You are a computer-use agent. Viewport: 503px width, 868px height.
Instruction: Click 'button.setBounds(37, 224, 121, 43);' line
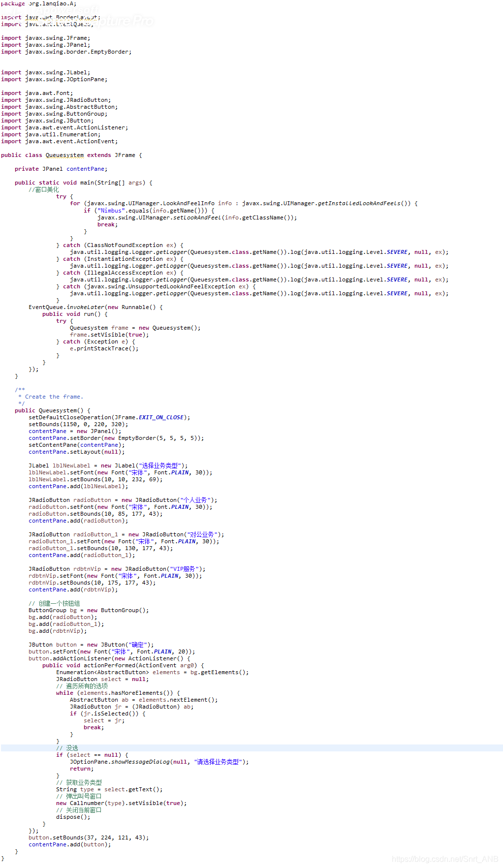89,837
